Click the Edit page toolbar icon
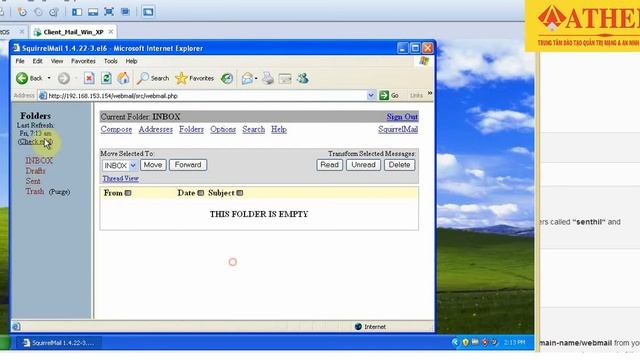The height and width of the screenshot is (360, 640). [x=285, y=78]
